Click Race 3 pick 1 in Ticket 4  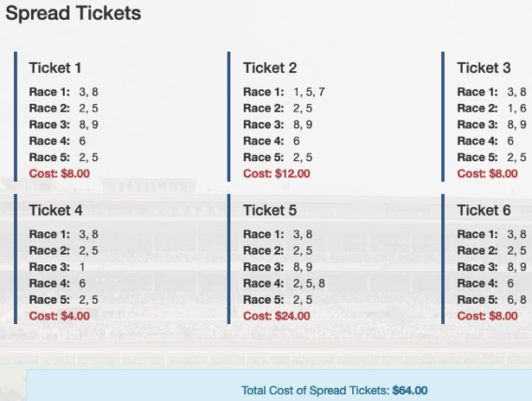tap(82, 267)
